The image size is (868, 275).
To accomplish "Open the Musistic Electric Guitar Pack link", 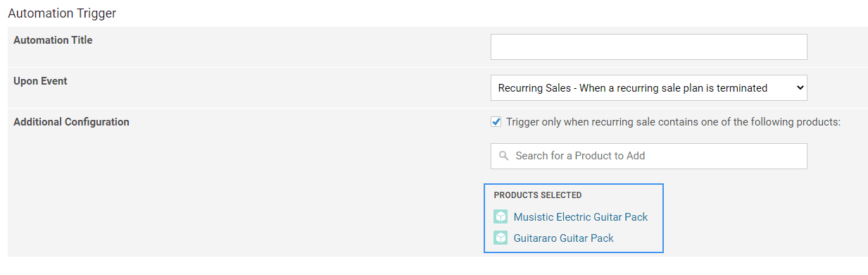I will point(581,216).
